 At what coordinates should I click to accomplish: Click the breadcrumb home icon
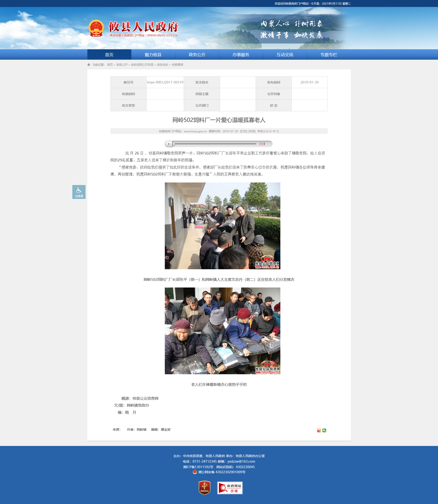click(x=89, y=65)
